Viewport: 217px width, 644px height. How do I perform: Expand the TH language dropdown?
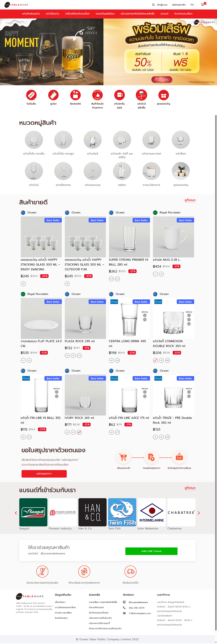point(193,5)
